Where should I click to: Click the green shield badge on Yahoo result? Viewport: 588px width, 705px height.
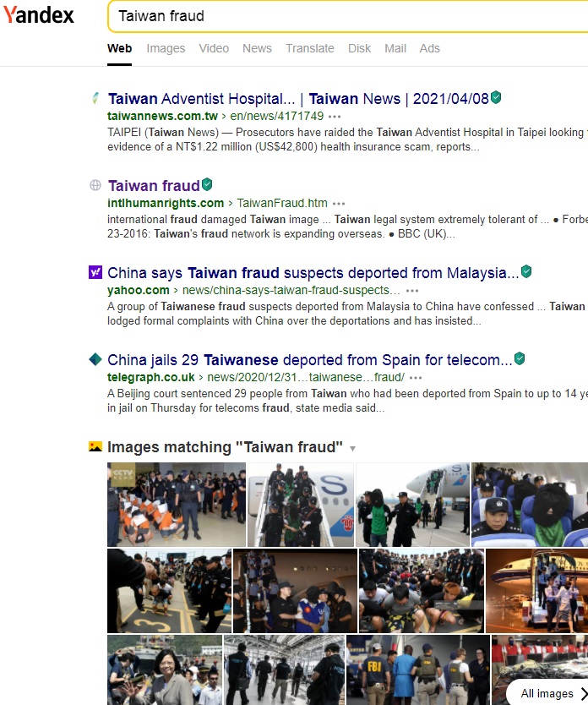[526, 271]
